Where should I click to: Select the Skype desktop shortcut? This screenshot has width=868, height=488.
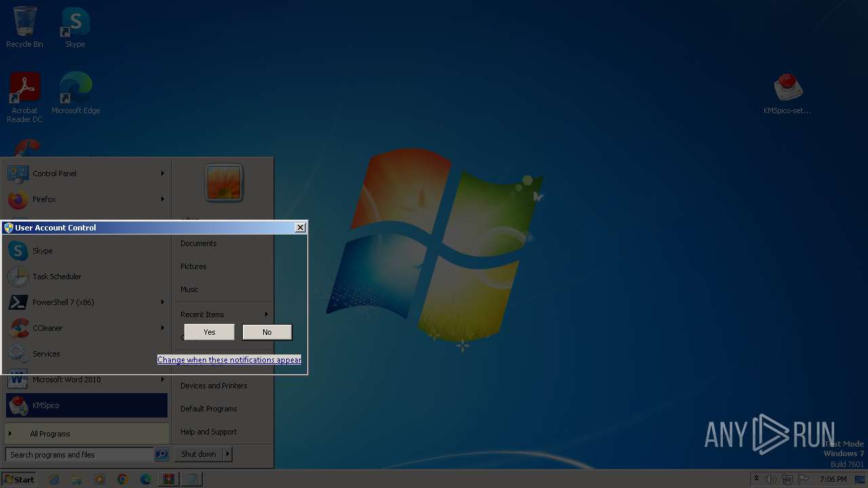(75, 27)
